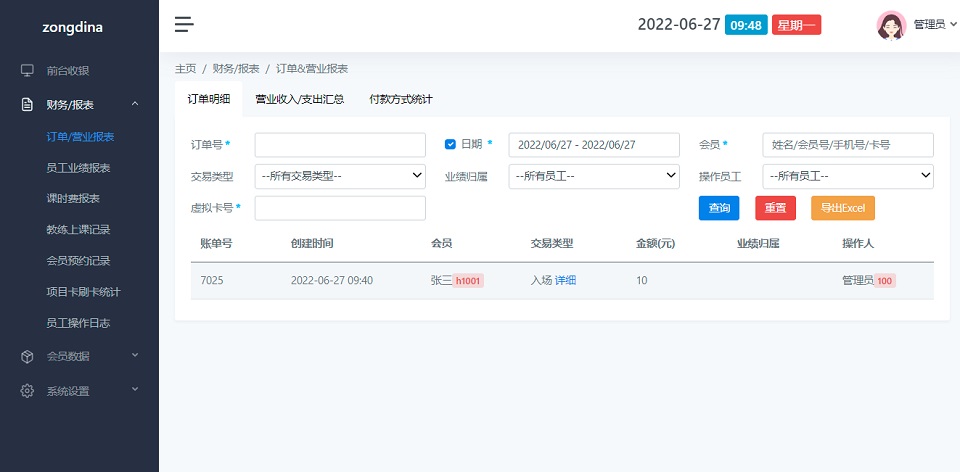960x472 pixels.
Task: Click member name 张三 in the table
Action: tap(441, 281)
